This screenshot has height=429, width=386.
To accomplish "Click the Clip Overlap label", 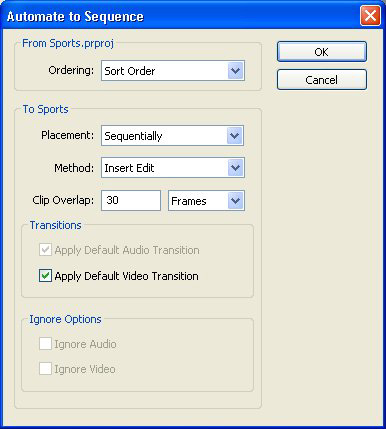I will pos(63,200).
